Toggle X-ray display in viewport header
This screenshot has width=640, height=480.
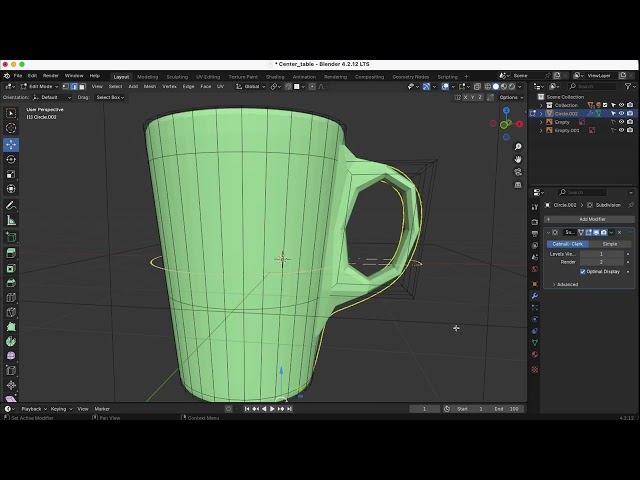[x=477, y=87]
